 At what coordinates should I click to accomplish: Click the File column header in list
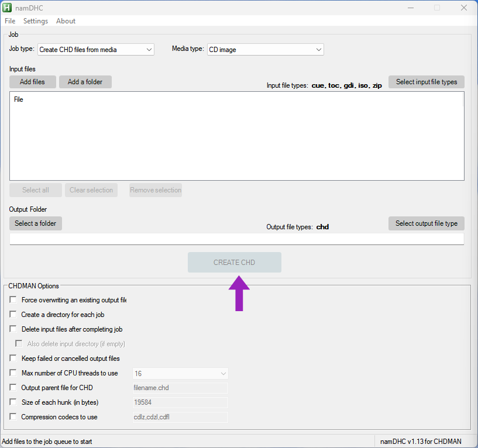19,99
